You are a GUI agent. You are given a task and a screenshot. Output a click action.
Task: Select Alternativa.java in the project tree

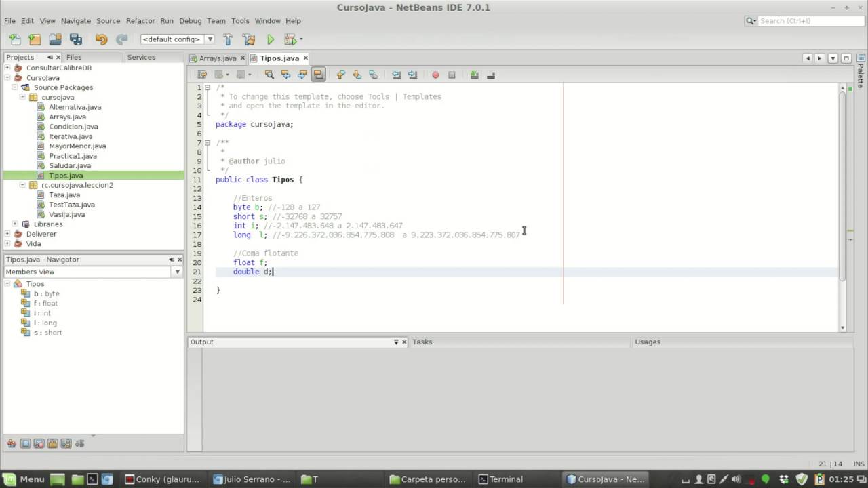(75, 107)
